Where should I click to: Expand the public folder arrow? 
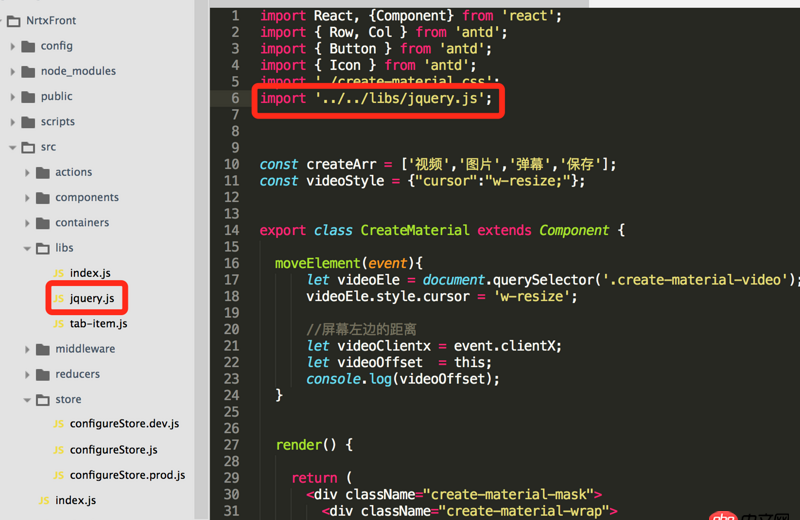click(x=13, y=97)
